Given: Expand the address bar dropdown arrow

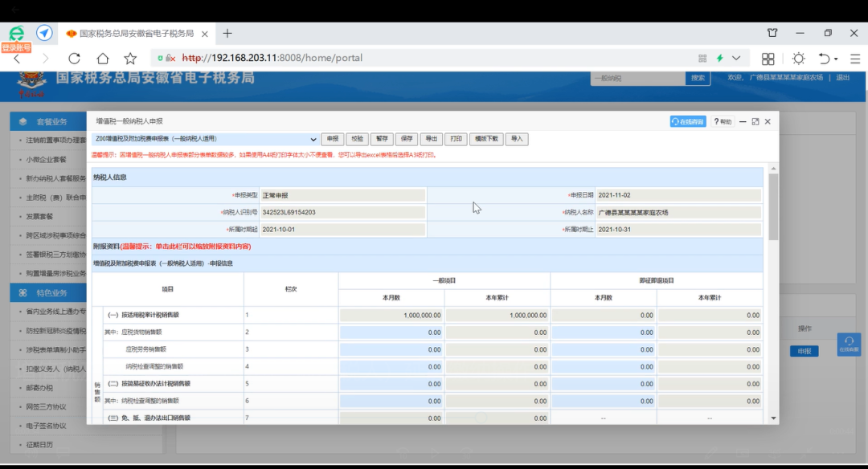Looking at the screenshot, I should [736, 58].
